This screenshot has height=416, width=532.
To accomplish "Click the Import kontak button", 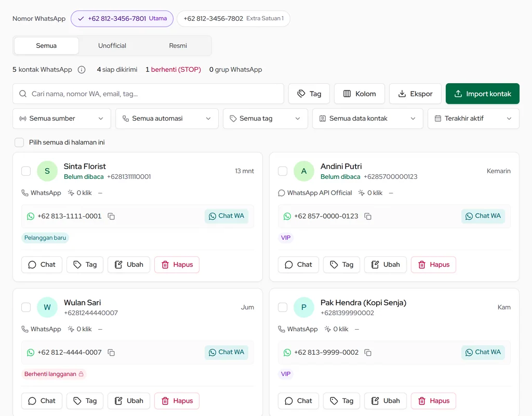I will tap(483, 94).
